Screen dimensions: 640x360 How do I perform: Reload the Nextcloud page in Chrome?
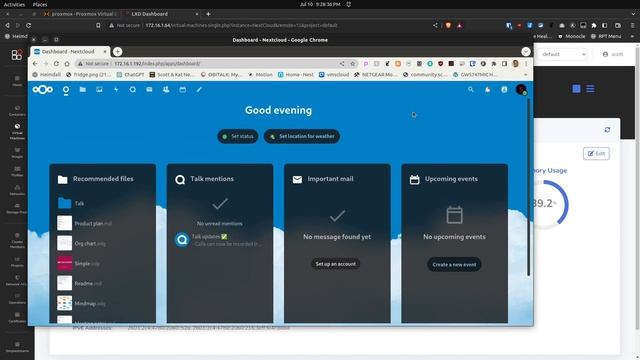point(56,64)
